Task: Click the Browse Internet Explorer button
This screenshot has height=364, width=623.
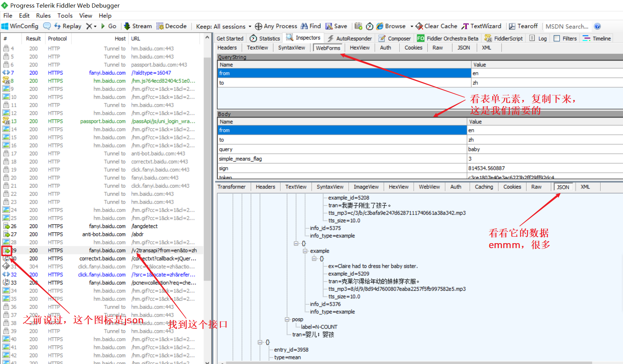Action: click(391, 26)
